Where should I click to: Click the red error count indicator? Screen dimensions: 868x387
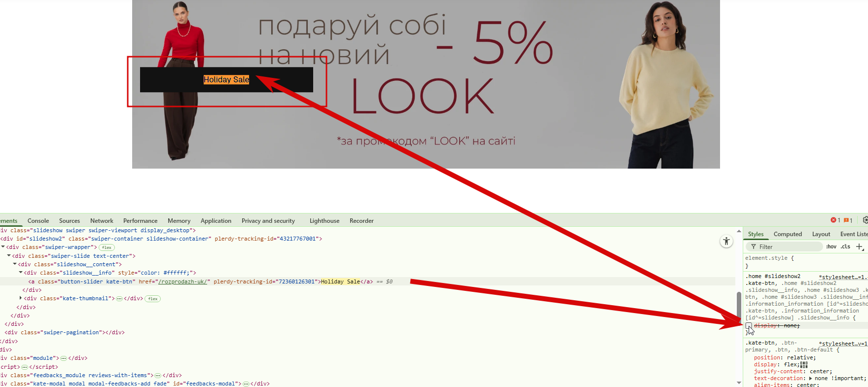coord(835,220)
